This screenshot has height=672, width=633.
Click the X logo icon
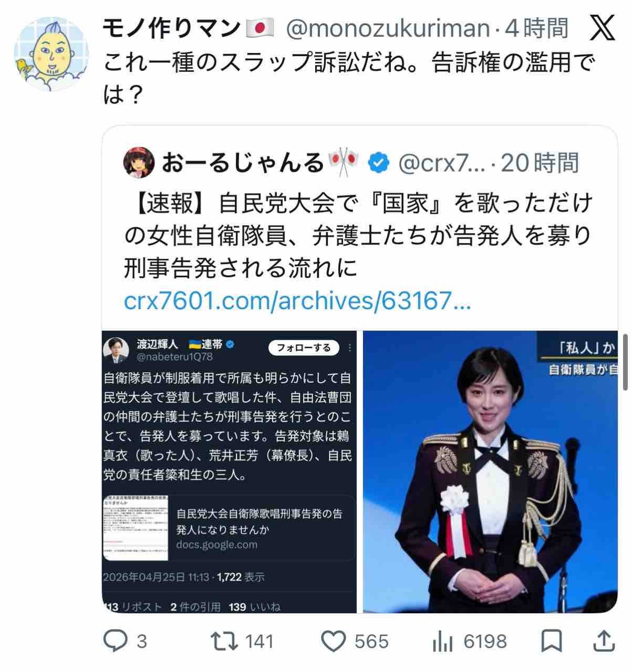tap(603, 28)
